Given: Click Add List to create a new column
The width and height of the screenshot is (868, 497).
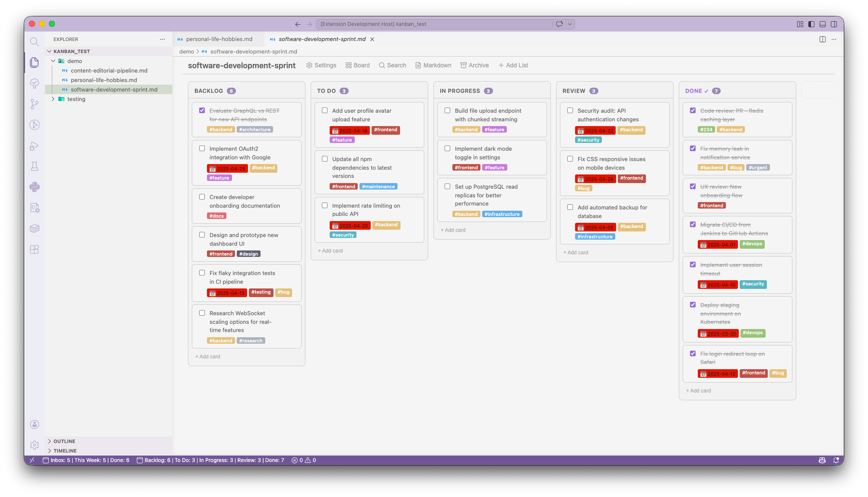Looking at the screenshot, I should [x=513, y=65].
